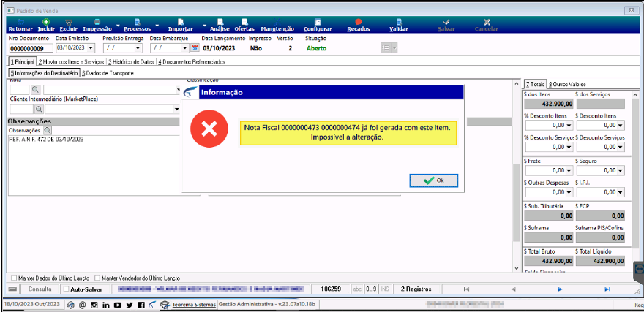Select the 7 Totais tab
644x312 pixels.
pos(535,84)
